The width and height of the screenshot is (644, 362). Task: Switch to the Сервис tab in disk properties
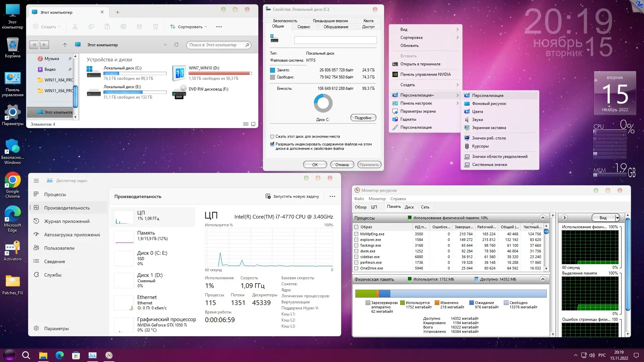click(x=304, y=27)
